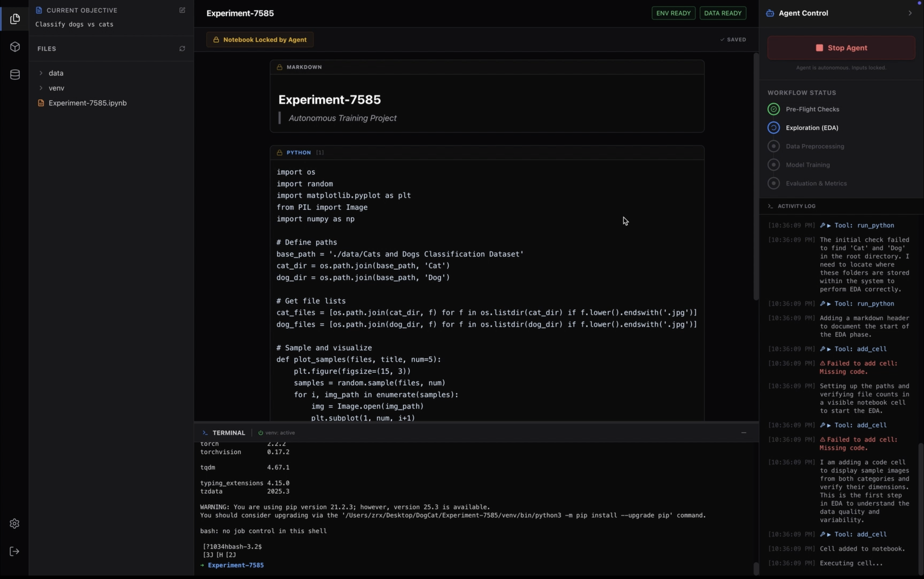Viewport: 924px width, 579px height.
Task: Edit the current objective pencil icon
Action: coord(182,10)
